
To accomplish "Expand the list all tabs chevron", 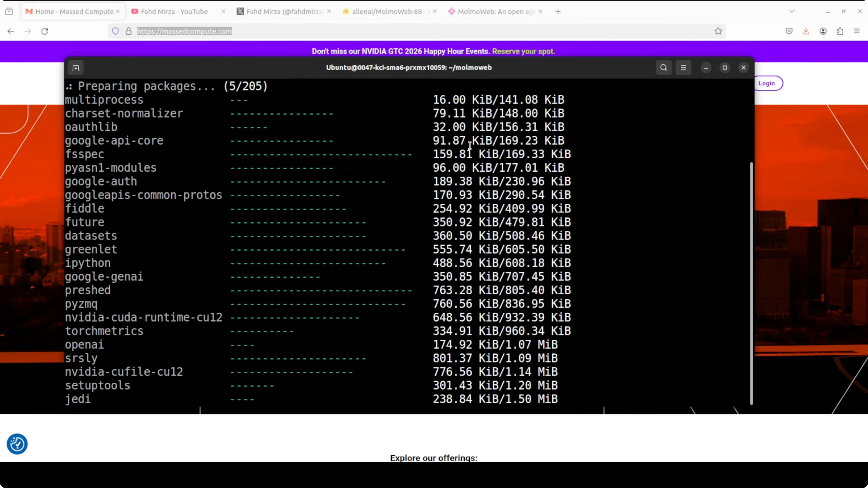I will pyautogui.click(x=792, y=12).
